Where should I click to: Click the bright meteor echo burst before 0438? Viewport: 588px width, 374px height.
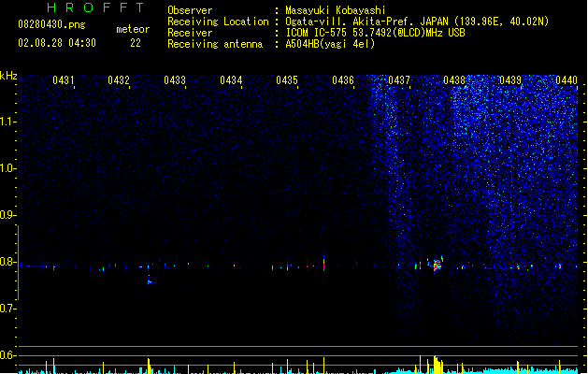pos(437,265)
